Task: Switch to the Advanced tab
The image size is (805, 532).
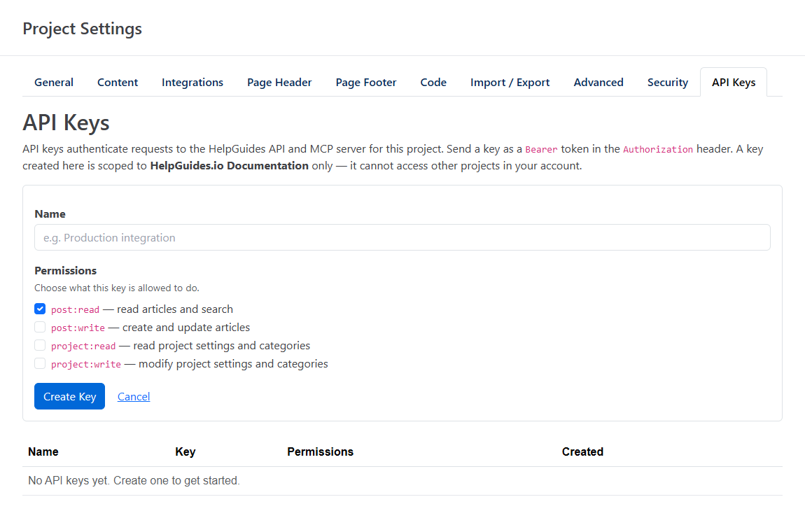Action: pos(598,82)
